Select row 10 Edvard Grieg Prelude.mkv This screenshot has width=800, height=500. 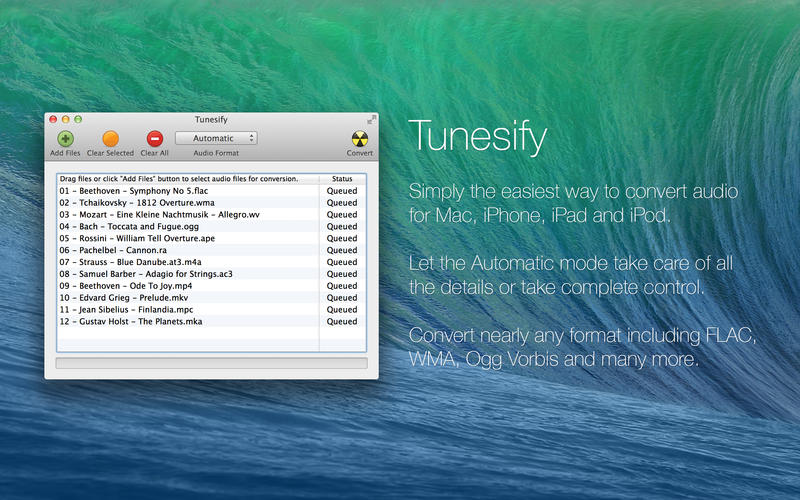[211, 297]
